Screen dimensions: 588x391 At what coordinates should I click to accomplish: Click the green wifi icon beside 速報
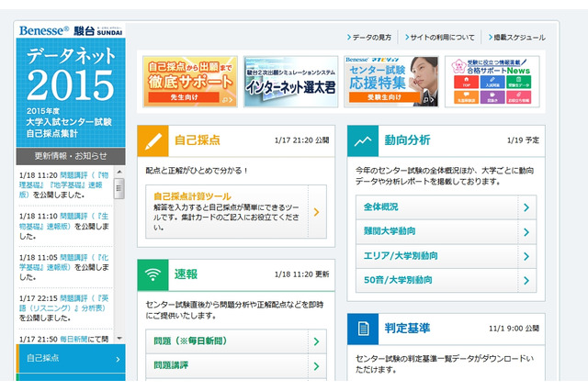(x=153, y=275)
